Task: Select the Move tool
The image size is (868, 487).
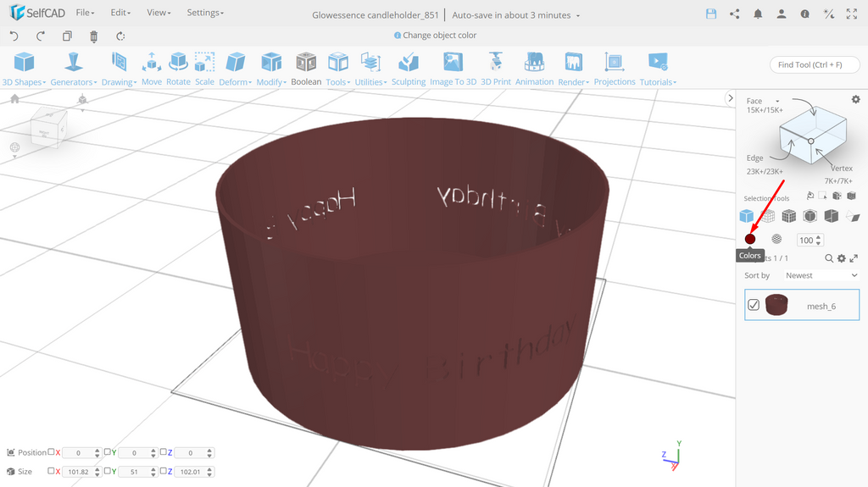Action: click(x=152, y=69)
